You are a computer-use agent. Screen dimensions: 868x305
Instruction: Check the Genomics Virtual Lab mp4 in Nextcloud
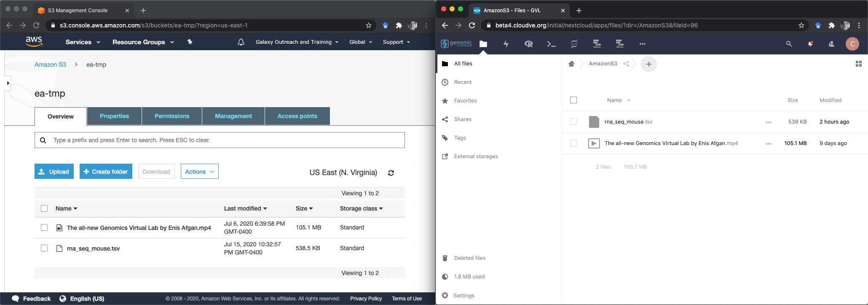[x=573, y=143]
